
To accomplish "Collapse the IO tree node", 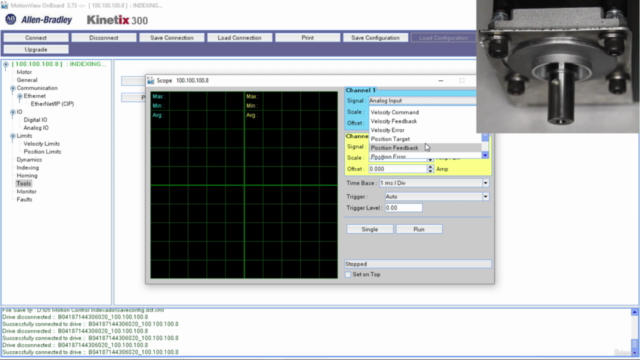I will coord(13,112).
